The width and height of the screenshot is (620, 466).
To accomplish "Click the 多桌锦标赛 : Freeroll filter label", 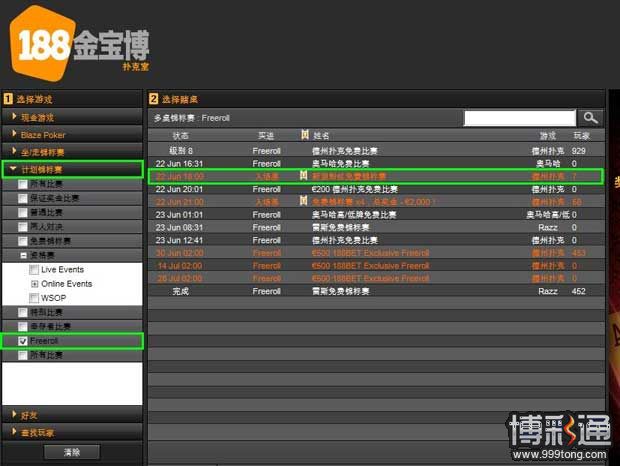I will [x=192, y=118].
